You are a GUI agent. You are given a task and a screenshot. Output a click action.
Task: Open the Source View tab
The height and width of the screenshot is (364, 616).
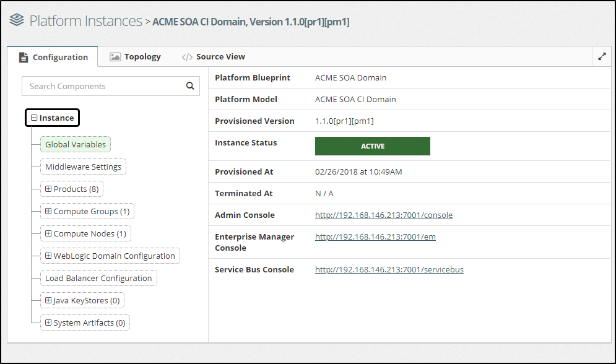point(220,56)
